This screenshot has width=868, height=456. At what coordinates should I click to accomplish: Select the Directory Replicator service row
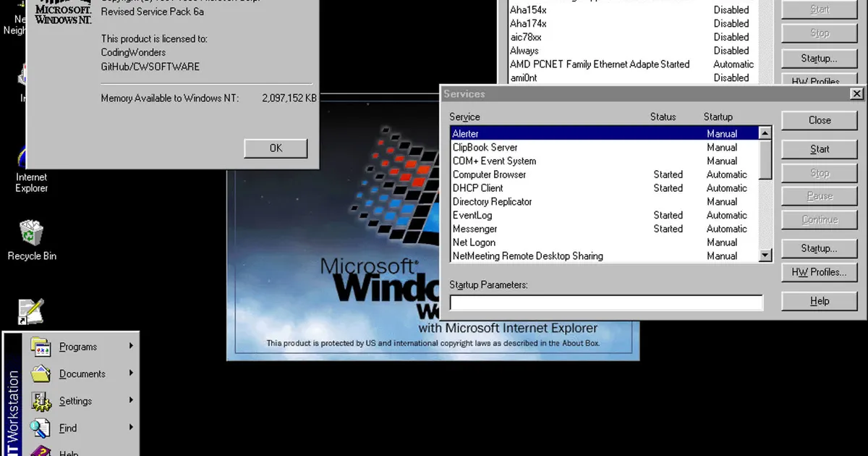pos(604,201)
